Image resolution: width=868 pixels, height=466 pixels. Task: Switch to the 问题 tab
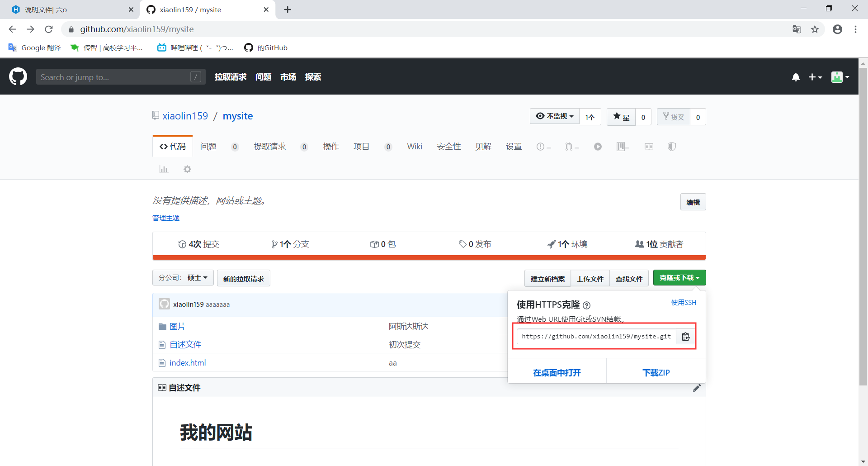click(208, 147)
